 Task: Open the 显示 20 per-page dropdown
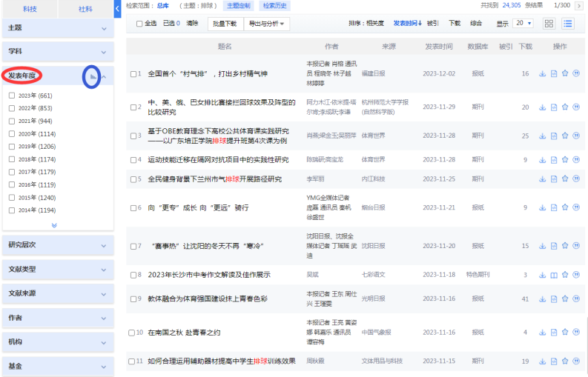click(523, 23)
